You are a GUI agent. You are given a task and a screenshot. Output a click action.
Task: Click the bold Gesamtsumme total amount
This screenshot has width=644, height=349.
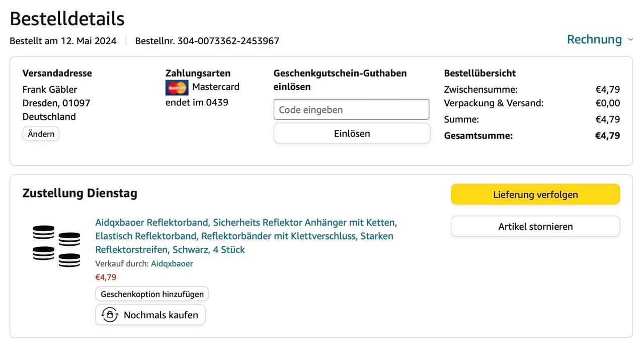click(607, 135)
